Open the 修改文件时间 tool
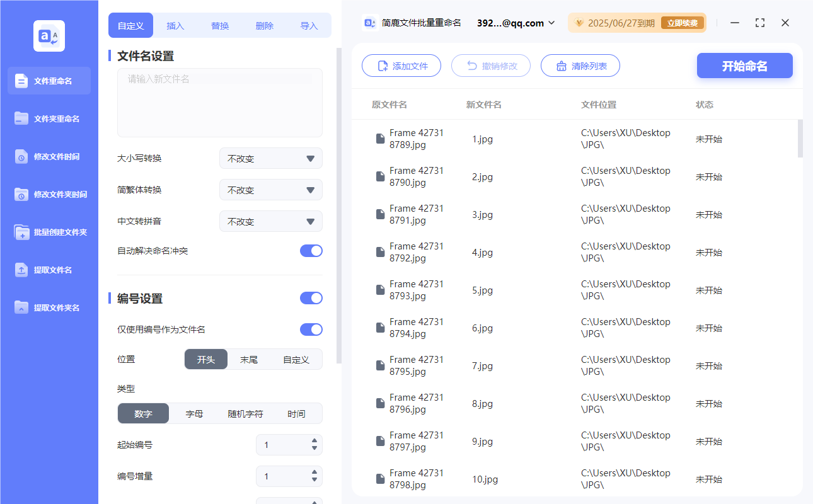 click(x=49, y=156)
